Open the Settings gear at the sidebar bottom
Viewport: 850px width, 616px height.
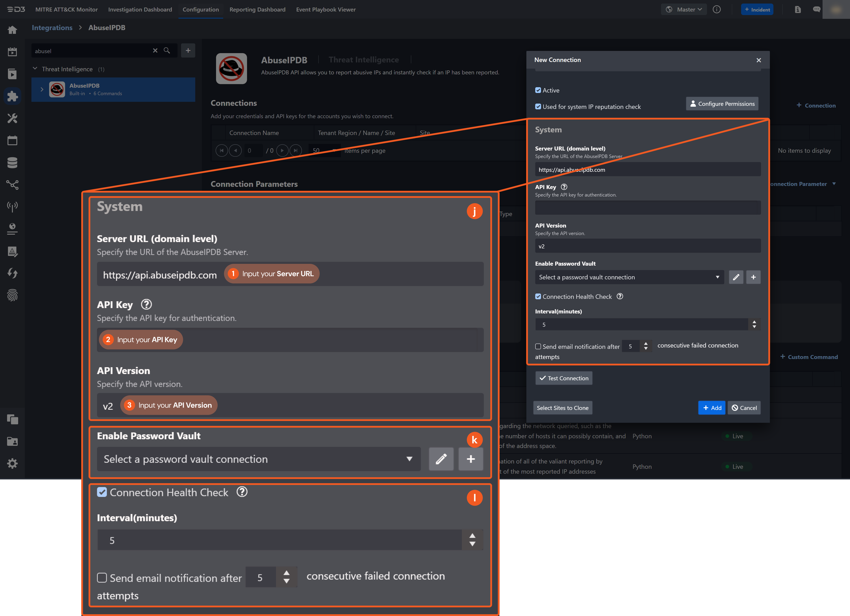(x=12, y=463)
